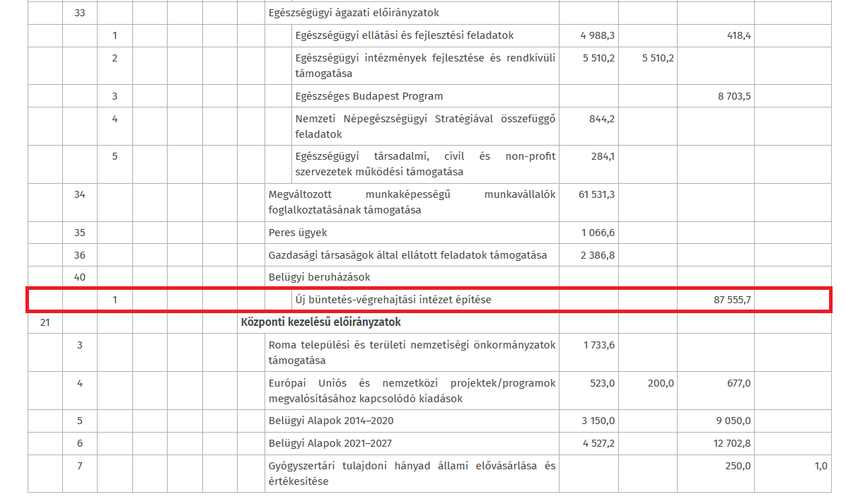The height and width of the screenshot is (504, 846).
Task: Click the value 61 531,3
Action: pos(596,194)
